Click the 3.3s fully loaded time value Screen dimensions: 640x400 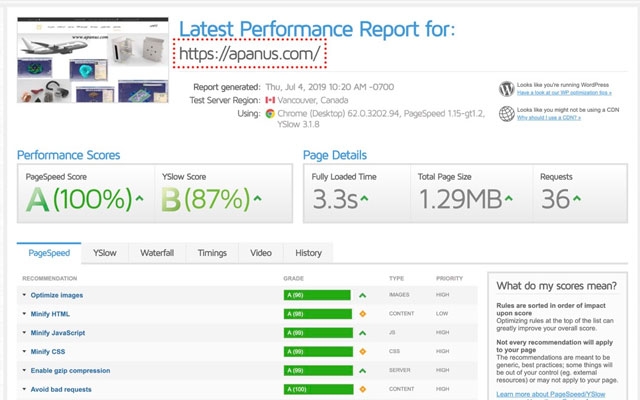[335, 199]
